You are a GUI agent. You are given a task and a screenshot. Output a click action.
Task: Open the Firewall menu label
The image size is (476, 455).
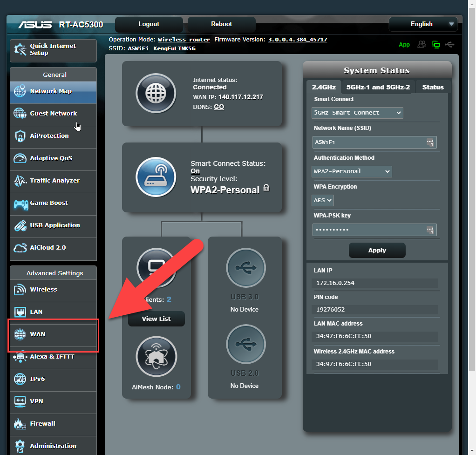pyautogui.click(x=42, y=424)
